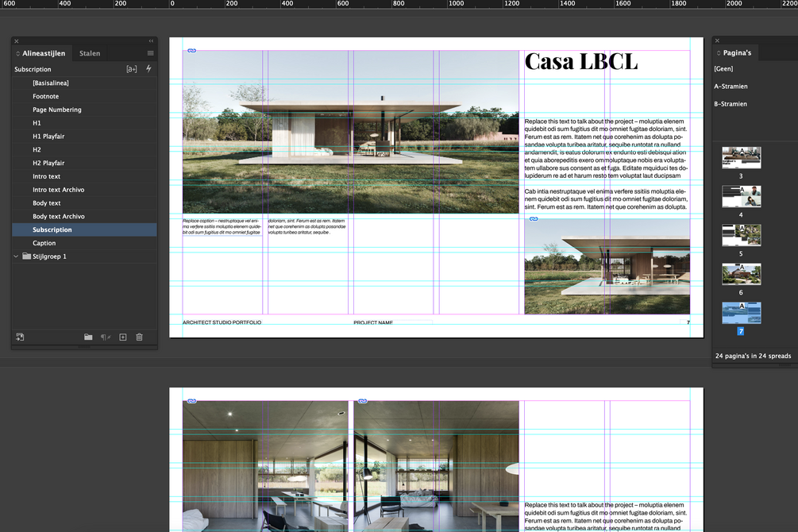The width and height of the screenshot is (798, 532).
Task: Open the Alineastijlen panel menu icon
Action: (150, 53)
